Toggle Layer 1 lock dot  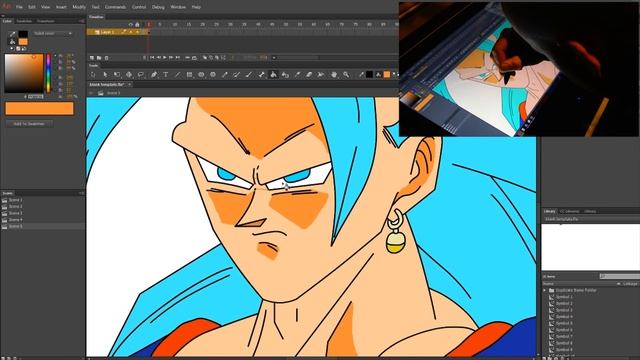(x=137, y=32)
